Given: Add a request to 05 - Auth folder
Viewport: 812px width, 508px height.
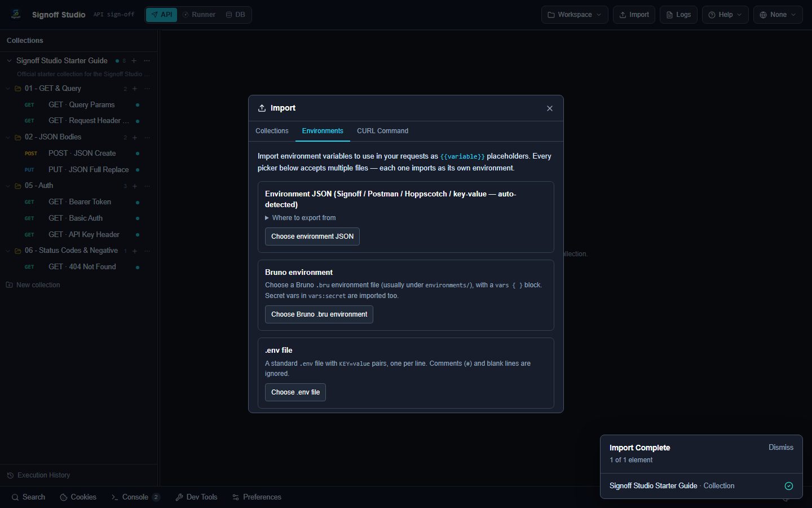Looking at the screenshot, I should [135, 186].
